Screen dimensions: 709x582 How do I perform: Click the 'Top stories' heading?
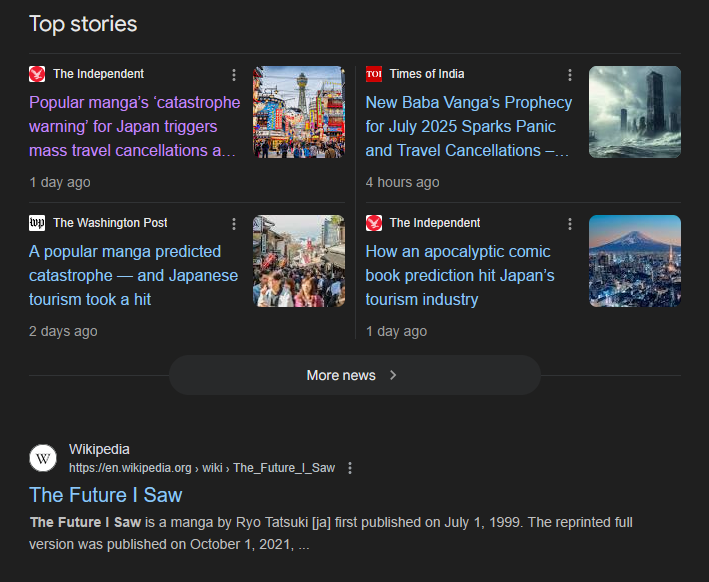click(83, 24)
